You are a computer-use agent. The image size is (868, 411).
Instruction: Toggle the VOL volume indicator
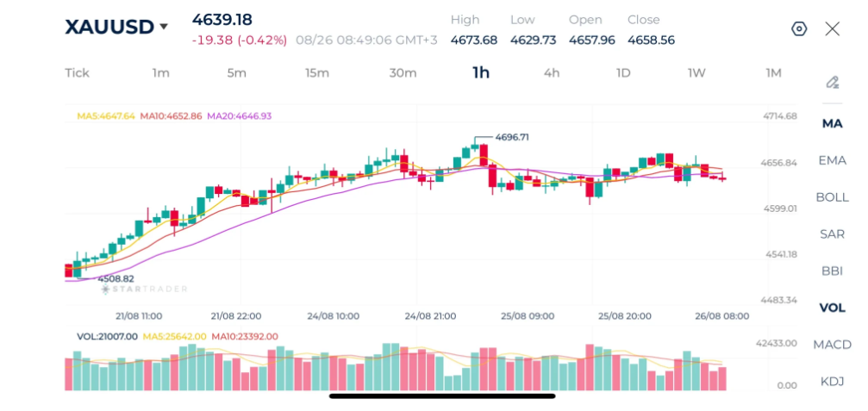click(832, 308)
